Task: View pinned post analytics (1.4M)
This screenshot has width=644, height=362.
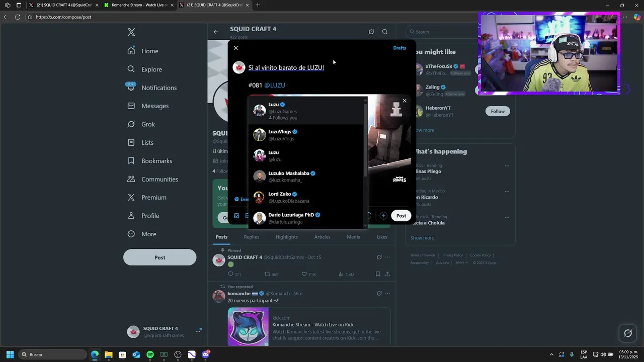Action: (x=346, y=274)
